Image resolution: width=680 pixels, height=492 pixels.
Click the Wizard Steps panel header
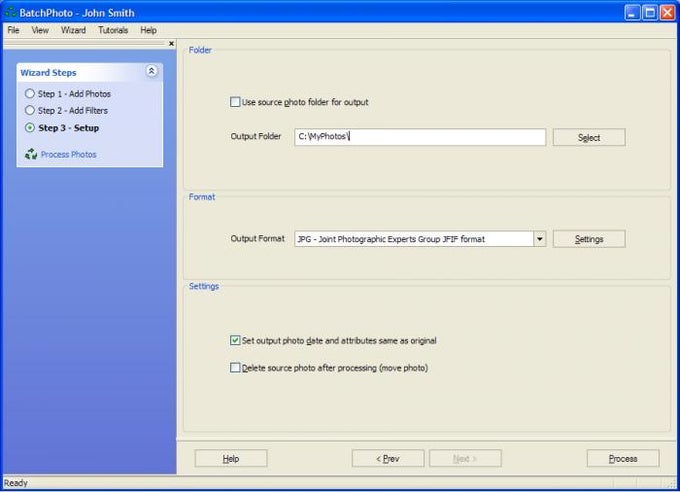90,72
